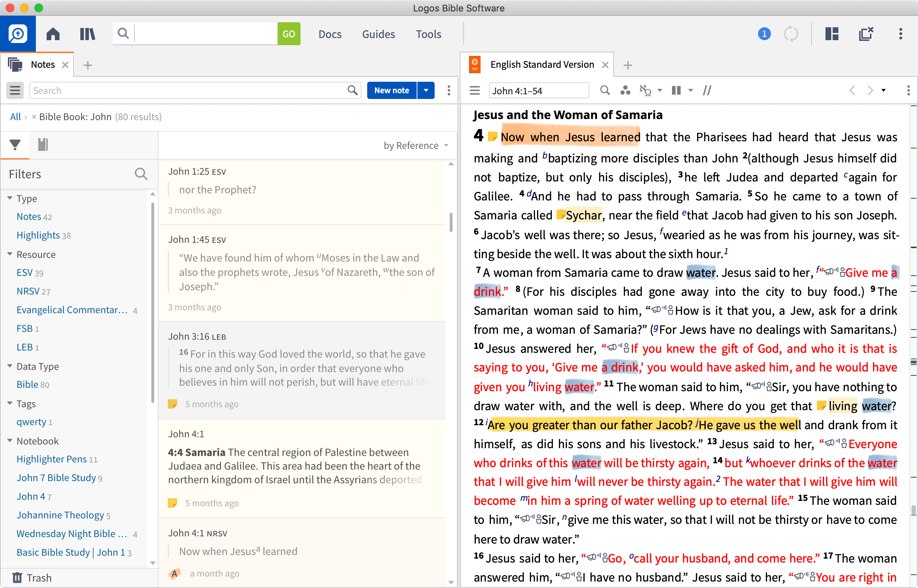Collapse the Type filter section

10,198
